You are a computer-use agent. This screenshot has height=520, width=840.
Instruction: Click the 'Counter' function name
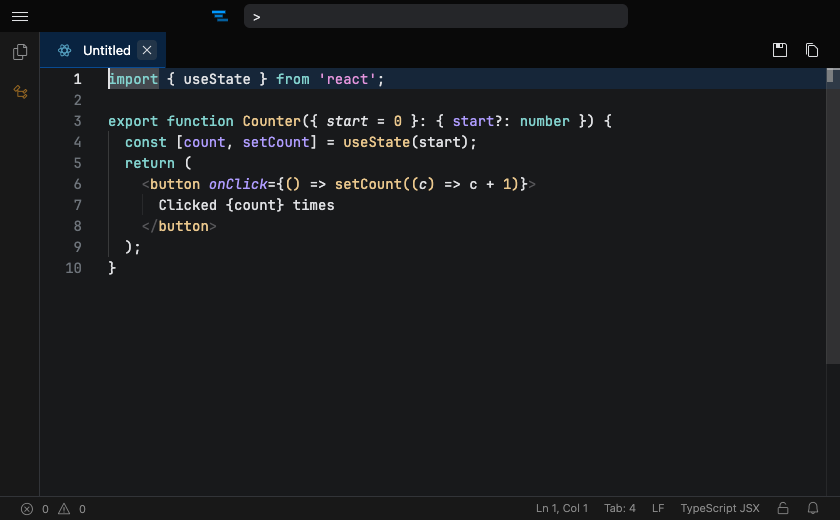point(272,121)
